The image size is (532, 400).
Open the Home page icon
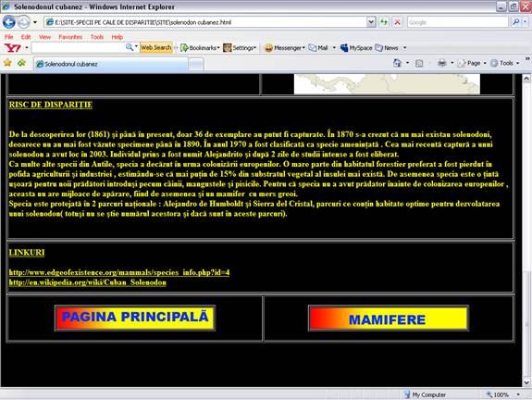[x=397, y=63]
